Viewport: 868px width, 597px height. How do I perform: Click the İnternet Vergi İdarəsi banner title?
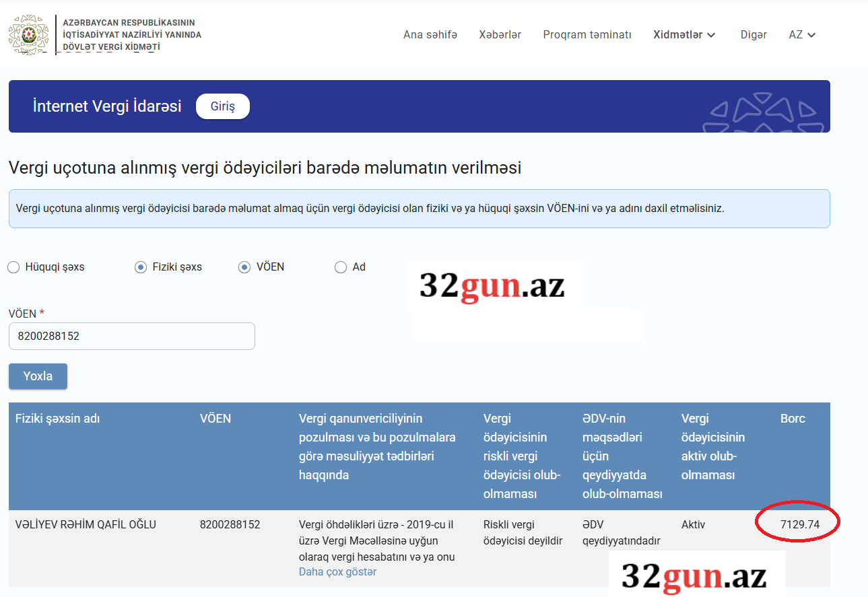107,106
